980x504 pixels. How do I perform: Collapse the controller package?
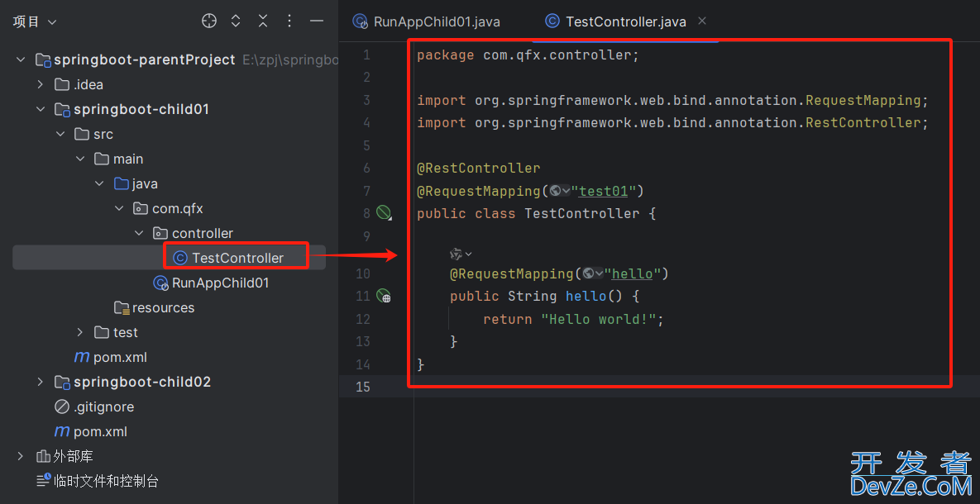click(x=140, y=234)
